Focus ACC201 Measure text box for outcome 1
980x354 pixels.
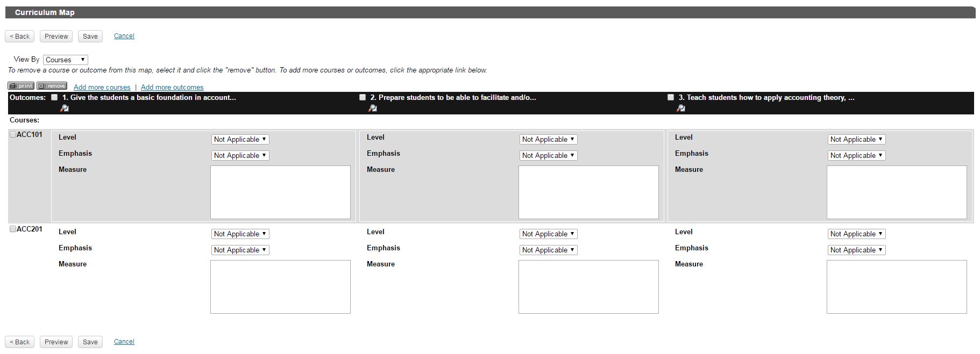[x=280, y=287]
